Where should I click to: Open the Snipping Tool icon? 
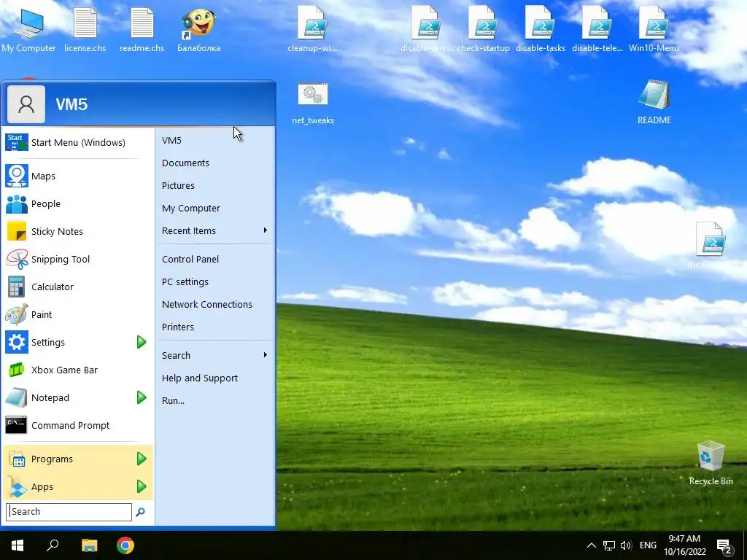click(x=17, y=259)
